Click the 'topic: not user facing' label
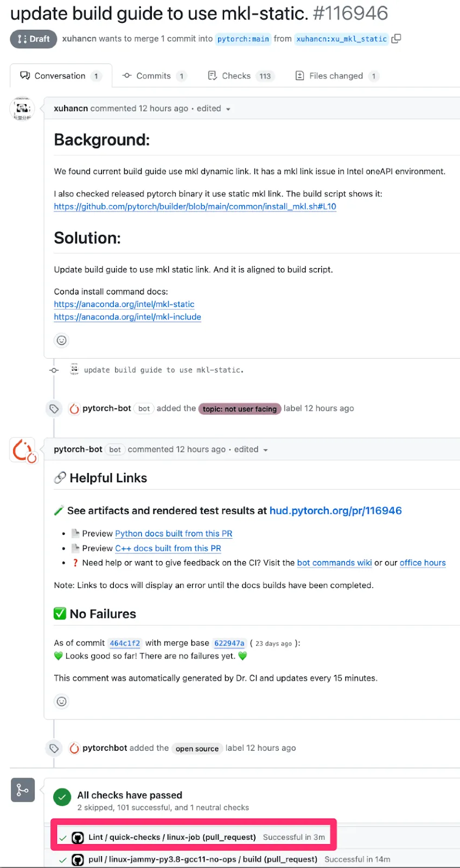Viewport: 460px width, 868px height. coord(240,409)
